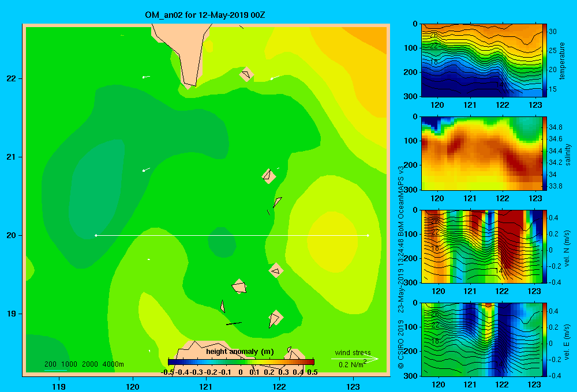Click latitude label 22 on map axis
The height and width of the screenshot is (392, 577).
pos(12,79)
